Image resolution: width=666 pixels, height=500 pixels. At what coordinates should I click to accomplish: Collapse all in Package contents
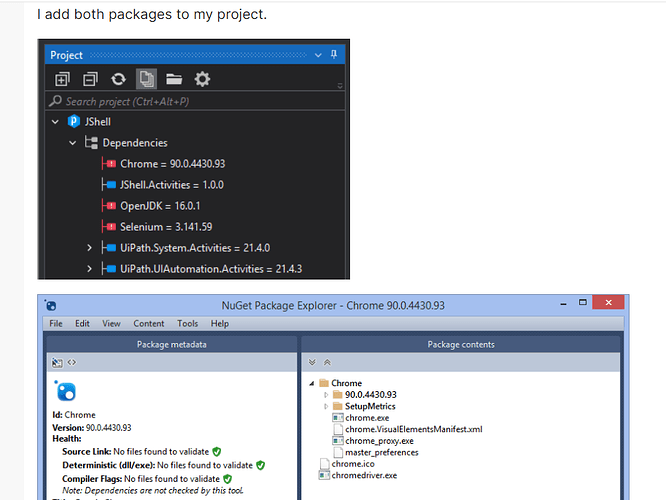(x=327, y=362)
